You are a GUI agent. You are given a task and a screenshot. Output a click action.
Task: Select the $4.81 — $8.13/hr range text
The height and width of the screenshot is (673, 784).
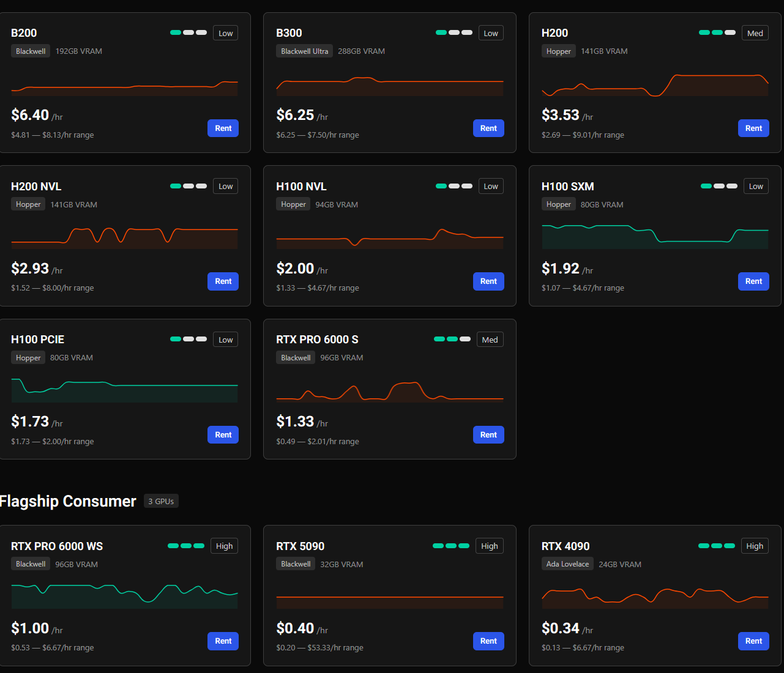coord(53,135)
